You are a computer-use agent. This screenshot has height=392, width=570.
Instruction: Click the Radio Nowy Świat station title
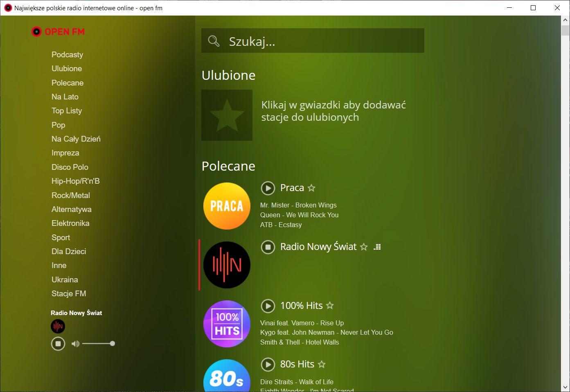(x=318, y=247)
